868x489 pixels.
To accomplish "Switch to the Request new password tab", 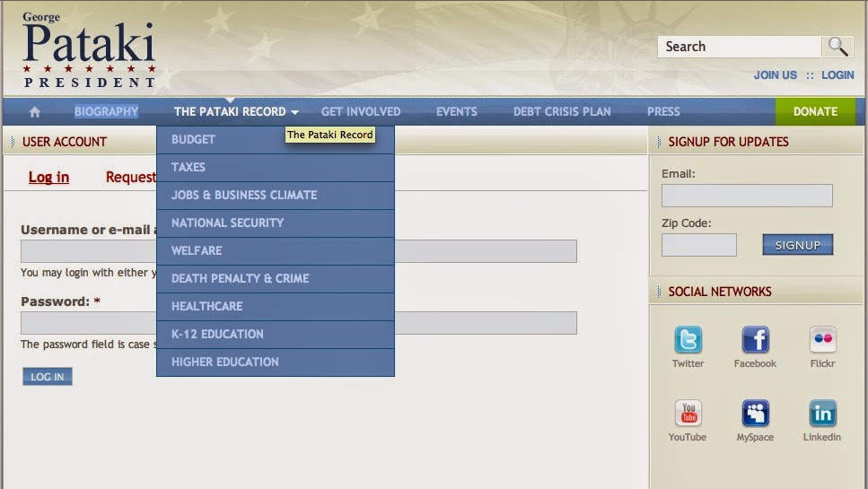I will point(131,177).
